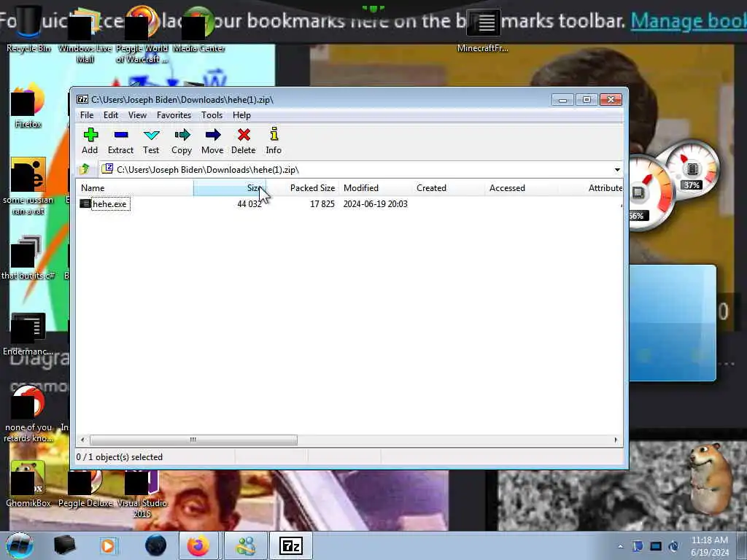747x560 pixels.
Task: Open the Help menu
Action: pos(241,115)
